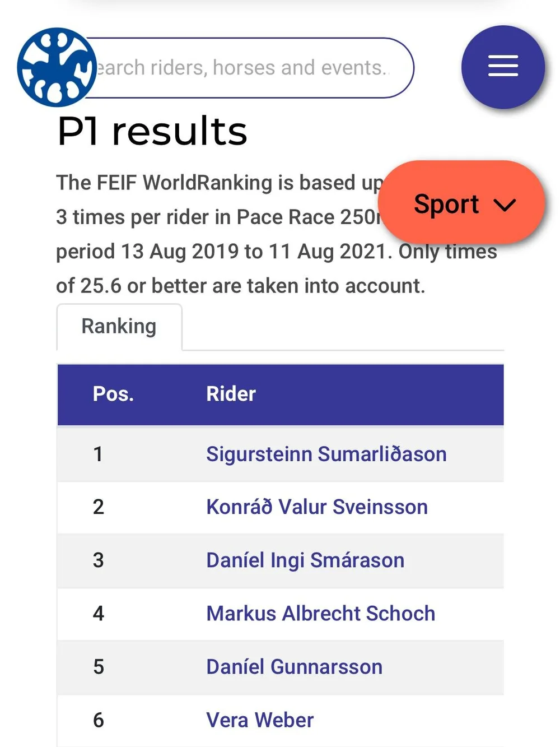Focus the search riders, horses and events field
The image size is (560, 747).
coord(246,68)
